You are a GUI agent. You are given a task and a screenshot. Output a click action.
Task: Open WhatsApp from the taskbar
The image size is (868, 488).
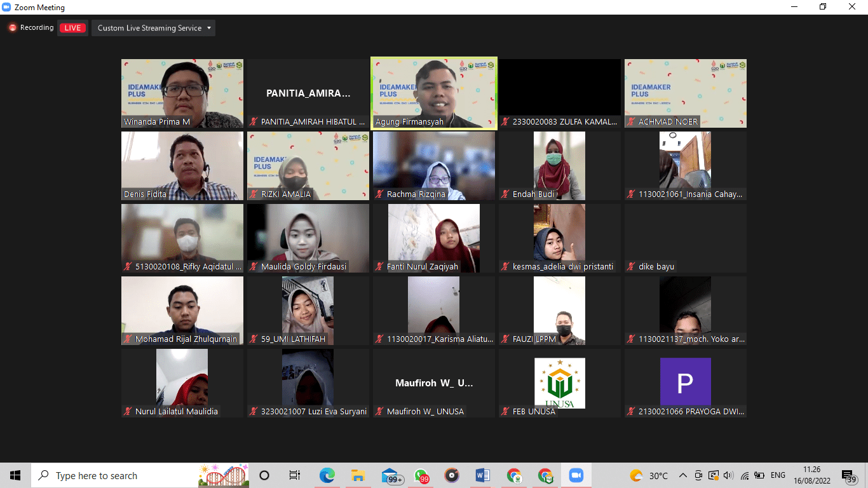point(421,475)
